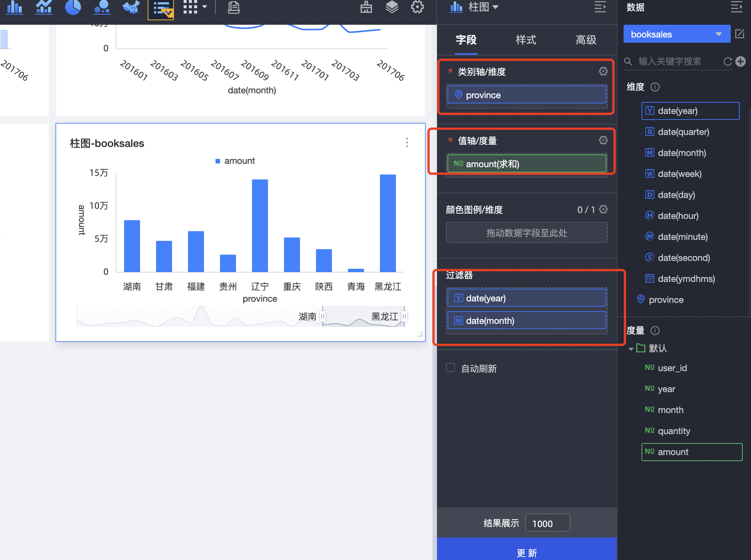Switch to the pie chart type

(73, 7)
